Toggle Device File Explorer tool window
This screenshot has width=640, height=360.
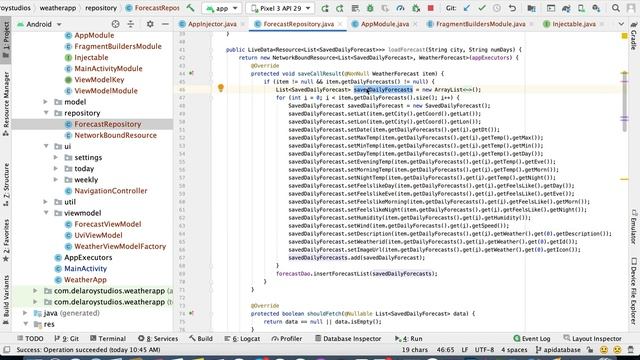click(x=634, y=291)
